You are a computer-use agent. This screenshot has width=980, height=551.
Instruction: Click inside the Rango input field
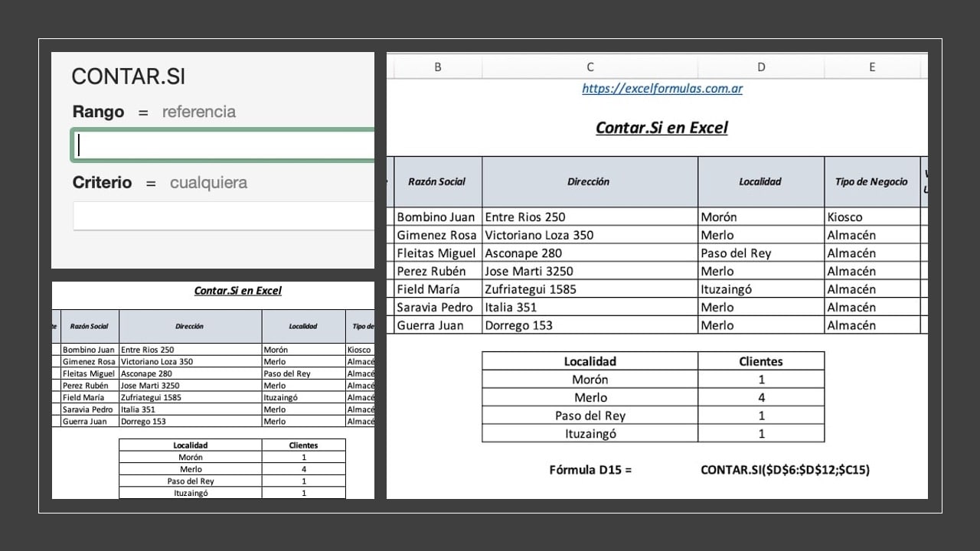222,144
